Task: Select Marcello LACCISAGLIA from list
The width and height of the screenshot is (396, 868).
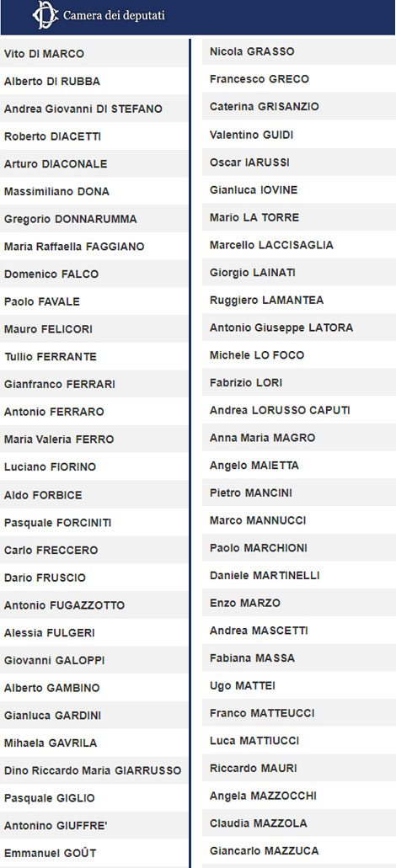Action: (x=299, y=245)
